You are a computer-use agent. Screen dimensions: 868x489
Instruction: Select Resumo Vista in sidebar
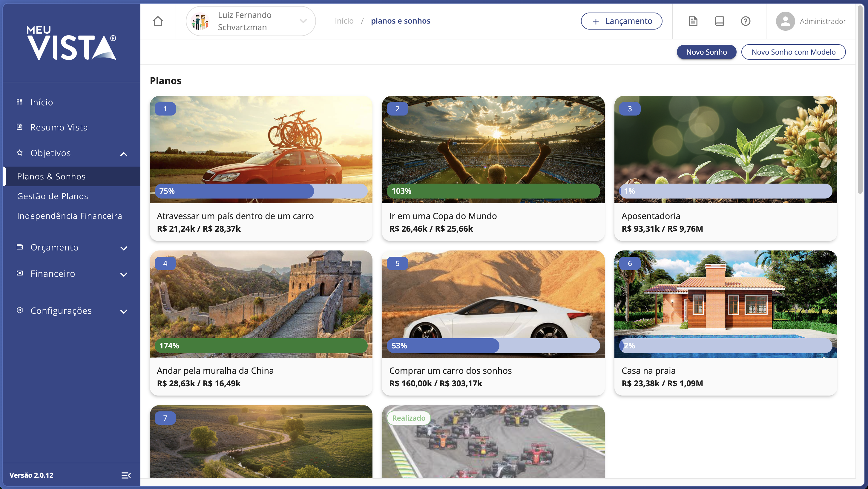point(59,127)
